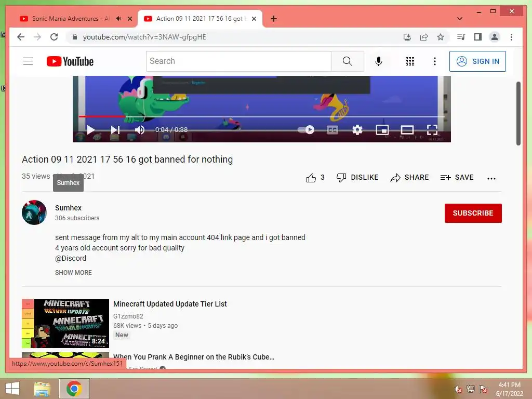Close the Sonic Mania Adventures tab
Screen dimensions: 532x399
click(x=130, y=19)
